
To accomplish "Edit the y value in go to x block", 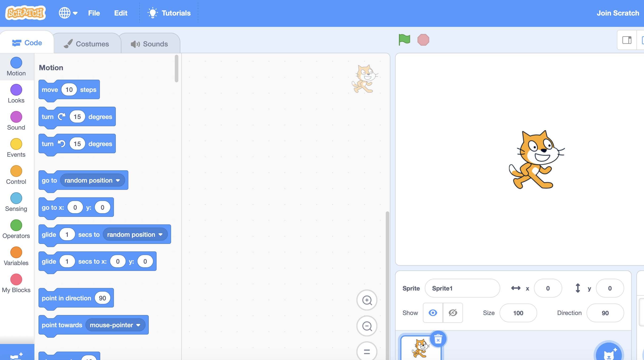I will 103,207.
